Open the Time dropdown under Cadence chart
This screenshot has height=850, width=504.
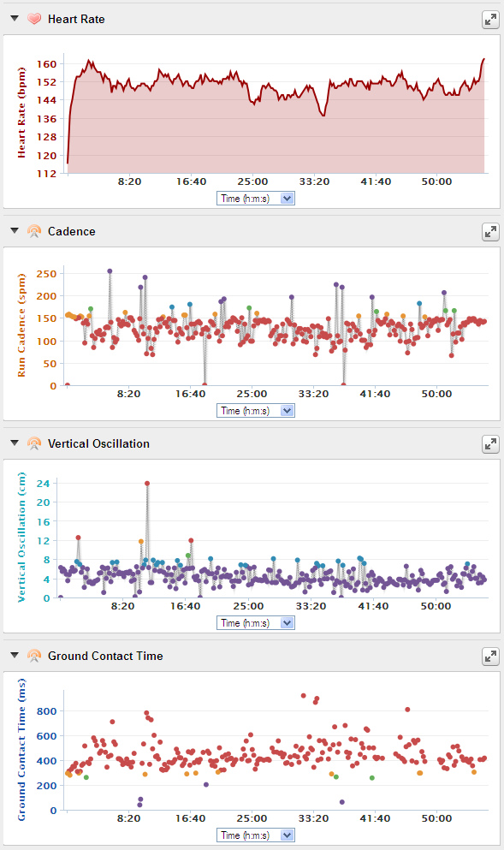point(255,411)
